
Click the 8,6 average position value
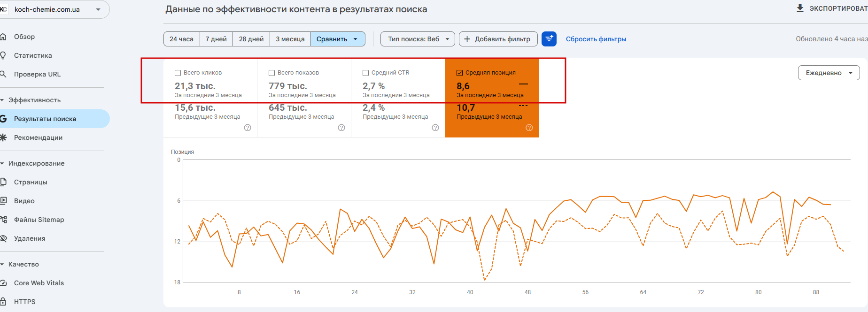(463, 86)
